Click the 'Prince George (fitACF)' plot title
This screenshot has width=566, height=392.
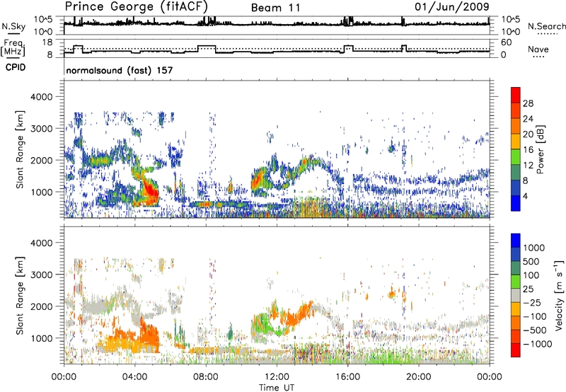pos(137,6)
